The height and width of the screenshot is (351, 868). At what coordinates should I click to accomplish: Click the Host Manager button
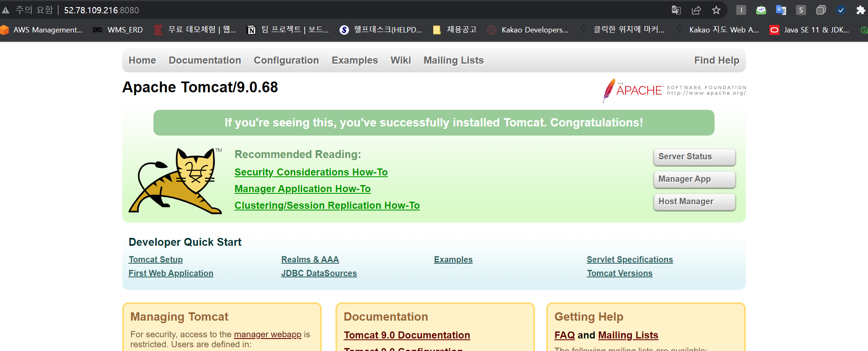[694, 202]
